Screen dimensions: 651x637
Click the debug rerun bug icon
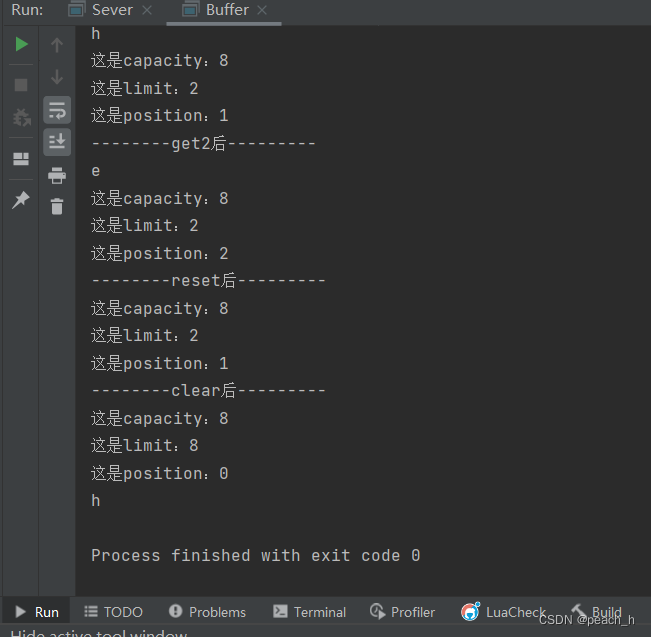point(22,118)
